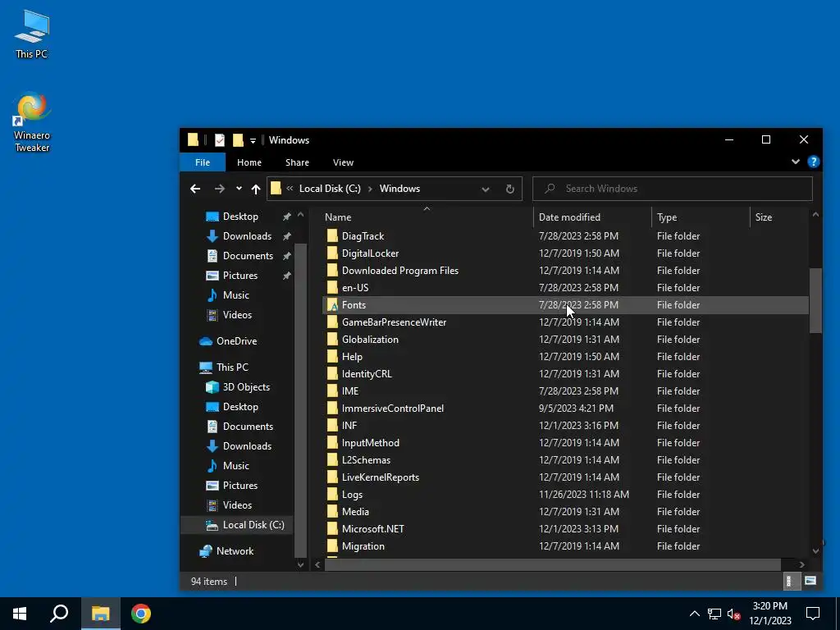Click the Search Windows input field
Image resolution: width=840 pixels, height=630 pixels.
point(673,189)
